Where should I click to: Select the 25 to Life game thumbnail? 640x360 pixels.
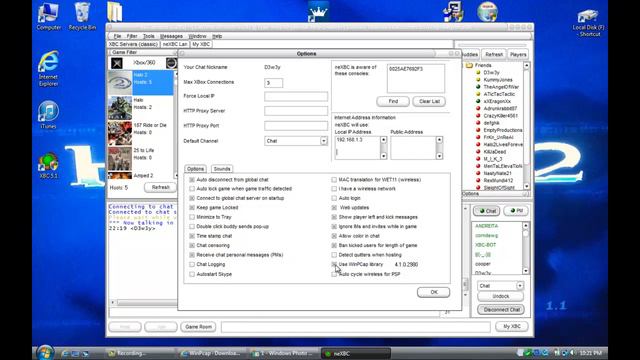pyautogui.click(x=120, y=158)
